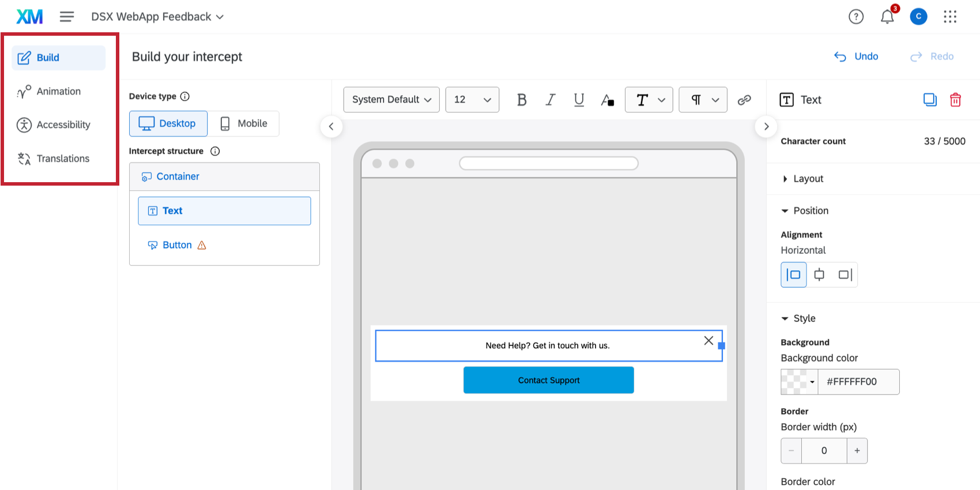The image size is (980, 490).
Task: Click the Need Help text in preview
Action: tap(548, 346)
